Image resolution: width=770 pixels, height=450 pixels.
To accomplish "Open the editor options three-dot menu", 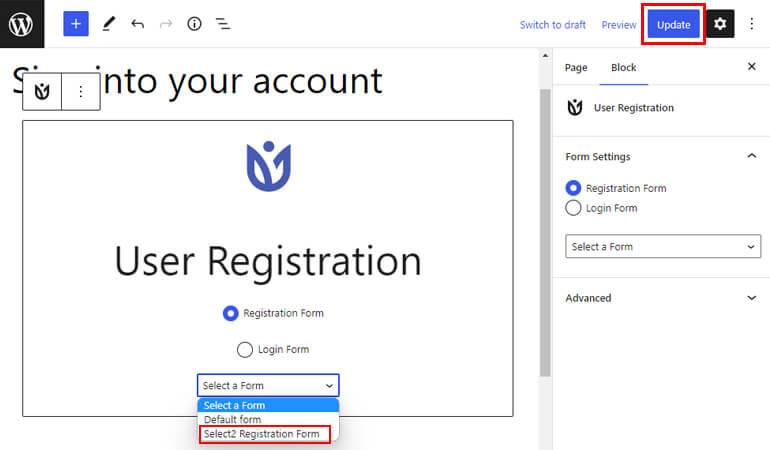I will tap(751, 24).
